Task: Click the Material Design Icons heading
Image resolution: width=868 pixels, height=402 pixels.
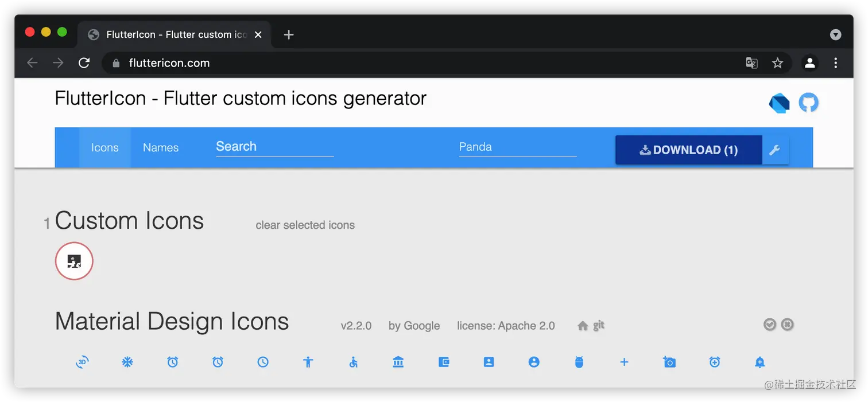Action: 172,321
